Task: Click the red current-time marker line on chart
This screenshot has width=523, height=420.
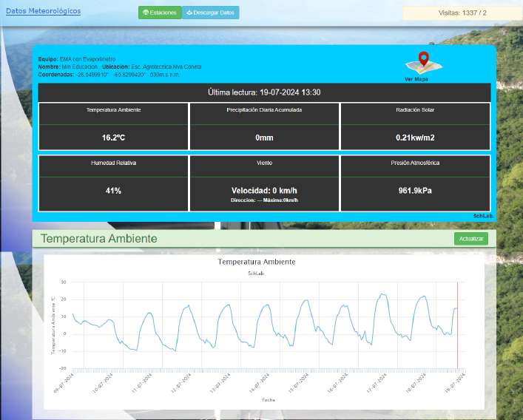Action: (457, 325)
